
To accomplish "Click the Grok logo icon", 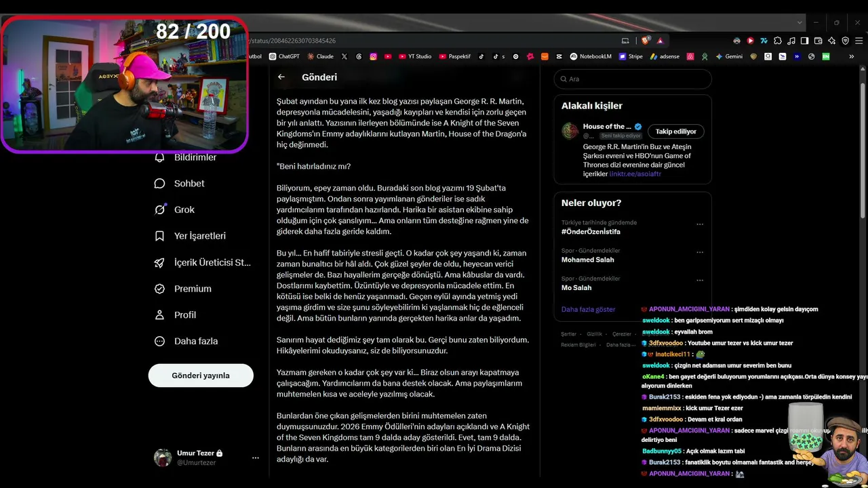I will click(160, 210).
